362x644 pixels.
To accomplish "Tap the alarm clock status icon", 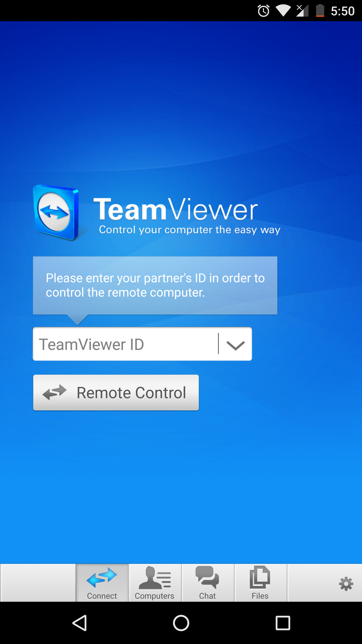I will click(264, 11).
